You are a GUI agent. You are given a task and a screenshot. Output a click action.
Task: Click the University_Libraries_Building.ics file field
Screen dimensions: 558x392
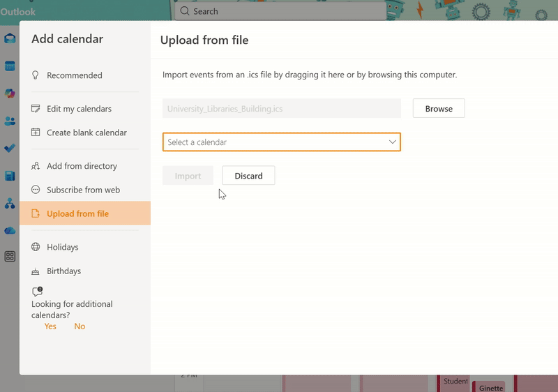(282, 109)
